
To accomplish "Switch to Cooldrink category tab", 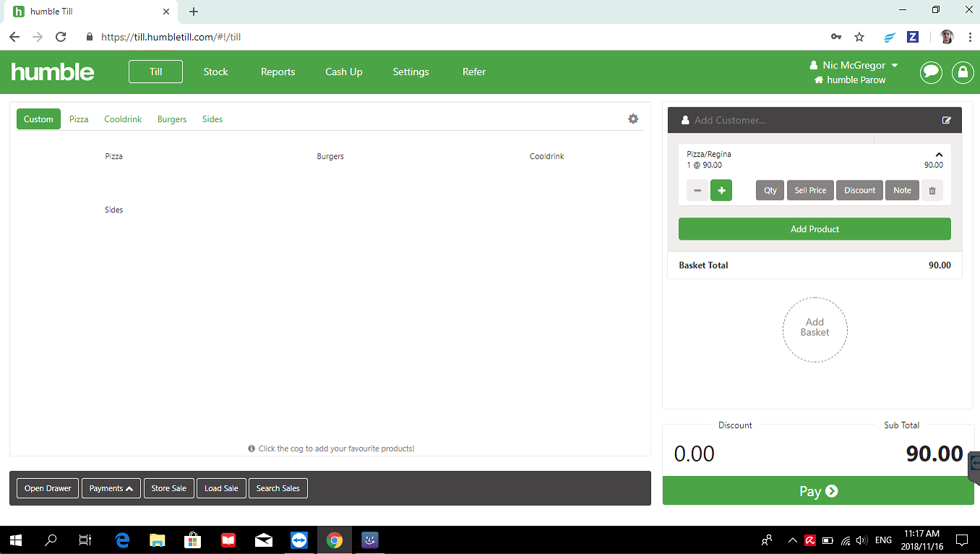I will click(x=123, y=119).
